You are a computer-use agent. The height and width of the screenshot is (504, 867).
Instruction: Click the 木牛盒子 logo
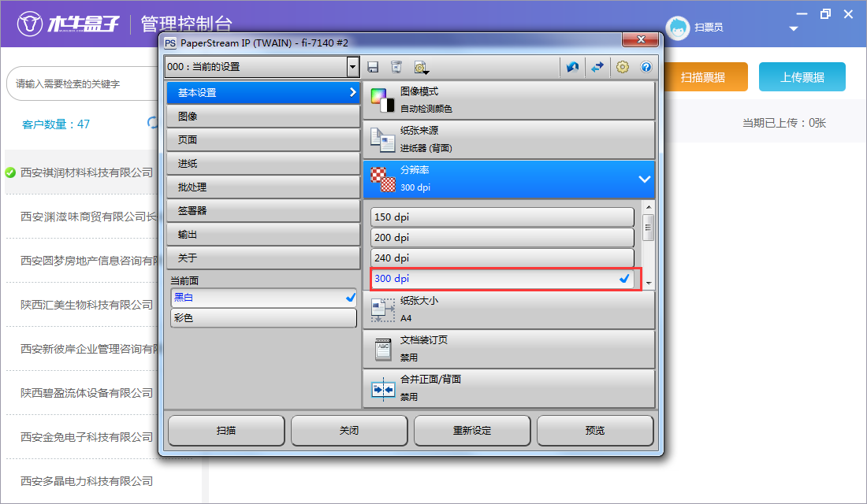pyautogui.click(x=69, y=24)
